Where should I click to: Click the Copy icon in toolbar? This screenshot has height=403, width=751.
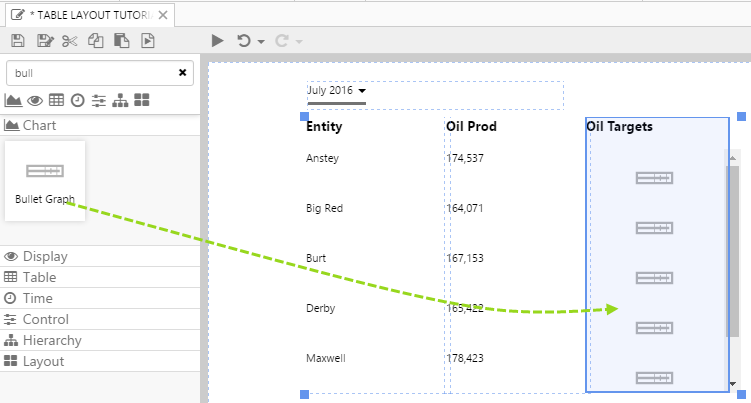click(96, 41)
